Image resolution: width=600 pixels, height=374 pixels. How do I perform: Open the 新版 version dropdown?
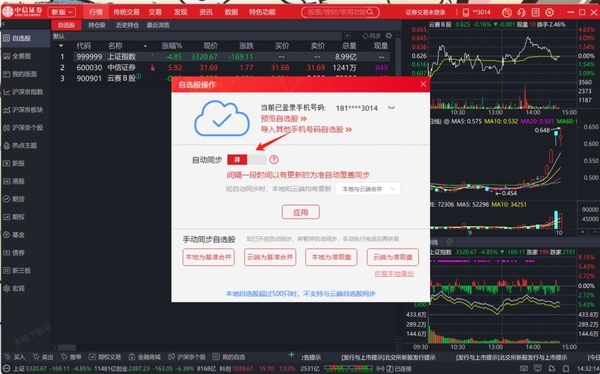click(x=62, y=12)
